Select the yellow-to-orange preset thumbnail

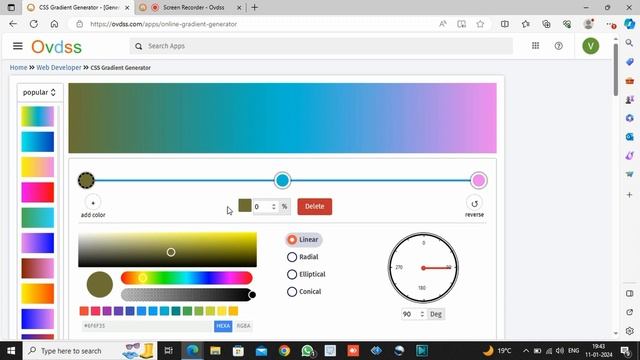click(x=38, y=293)
